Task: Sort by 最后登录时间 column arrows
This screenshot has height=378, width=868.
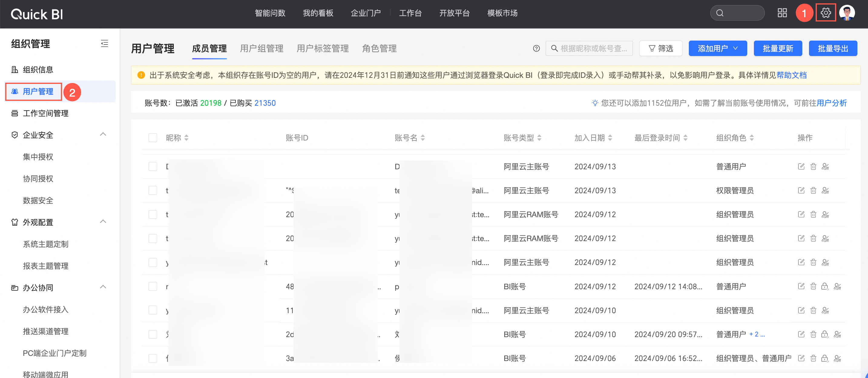Action: (x=686, y=138)
